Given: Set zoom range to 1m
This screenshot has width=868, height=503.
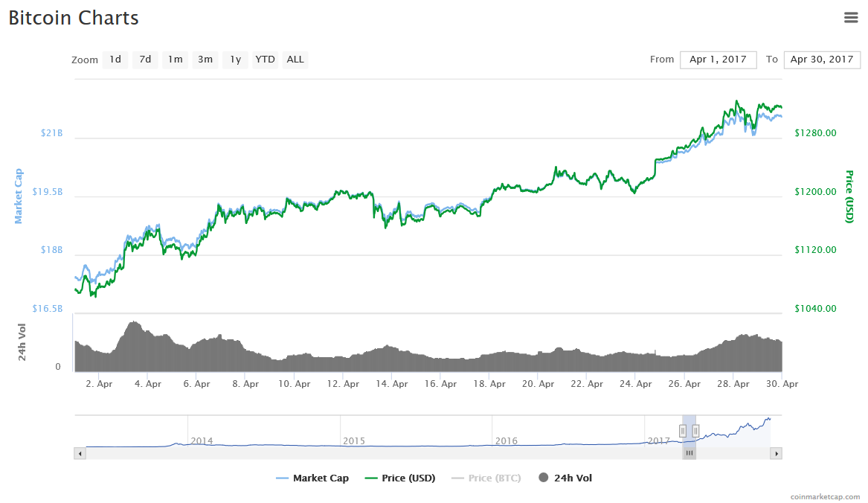Looking at the screenshot, I should point(175,60).
